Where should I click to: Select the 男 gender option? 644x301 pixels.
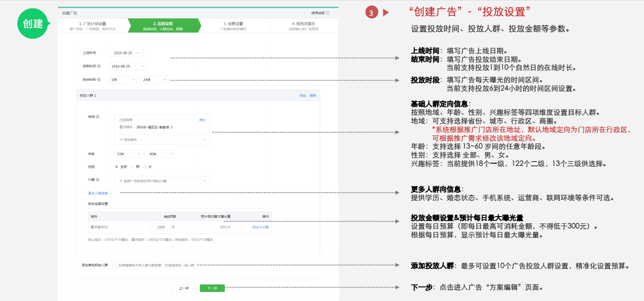pos(132,166)
